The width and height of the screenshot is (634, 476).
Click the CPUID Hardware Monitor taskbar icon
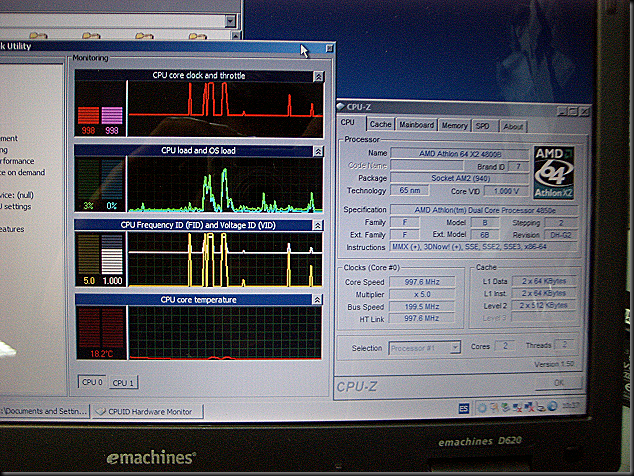(100, 412)
